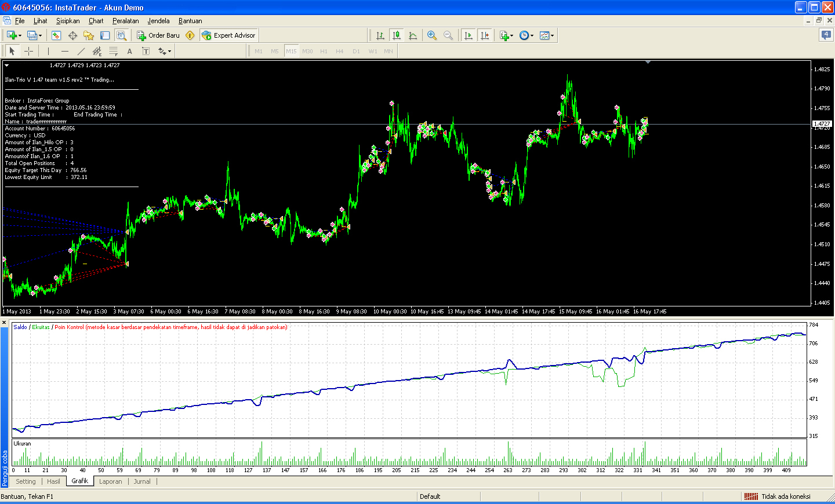Open the Data Window crosshair-circle icon
The width and height of the screenshot is (835, 504).
[72, 35]
